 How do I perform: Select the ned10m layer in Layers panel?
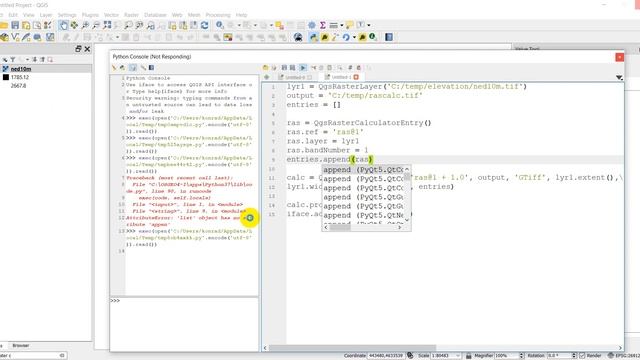coord(21,69)
